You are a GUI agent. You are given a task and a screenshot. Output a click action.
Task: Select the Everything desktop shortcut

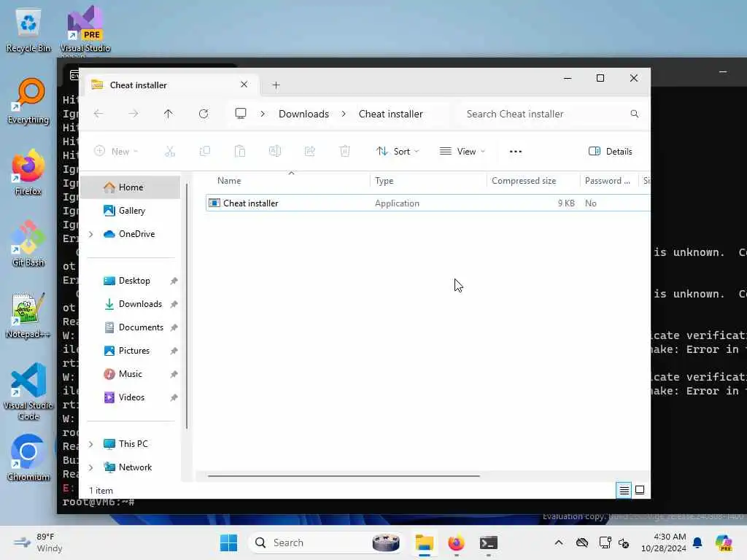point(28,101)
